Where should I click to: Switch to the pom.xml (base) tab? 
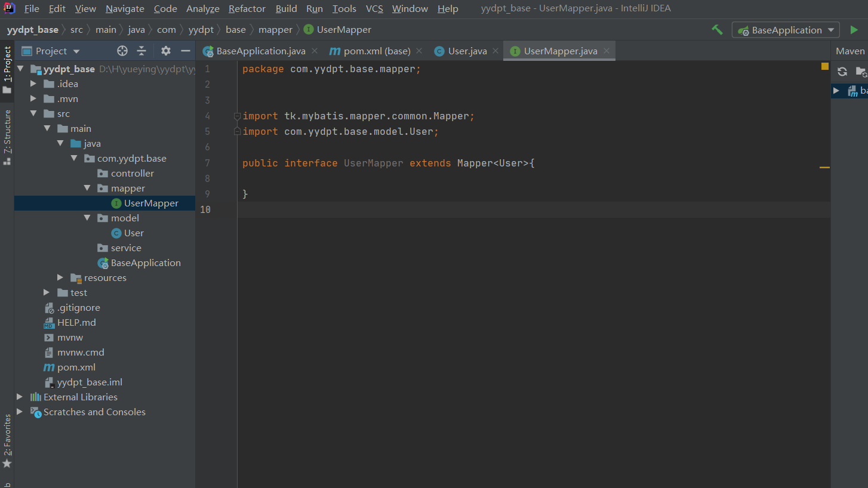370,51
